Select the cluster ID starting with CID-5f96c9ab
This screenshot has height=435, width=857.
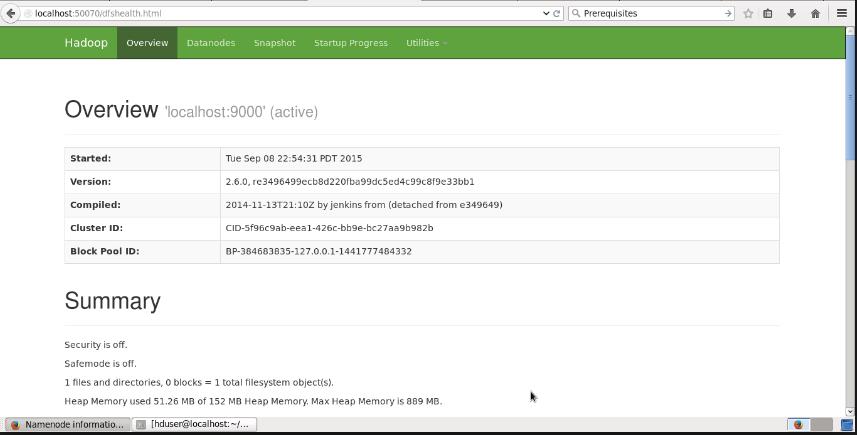coord(330,228)
